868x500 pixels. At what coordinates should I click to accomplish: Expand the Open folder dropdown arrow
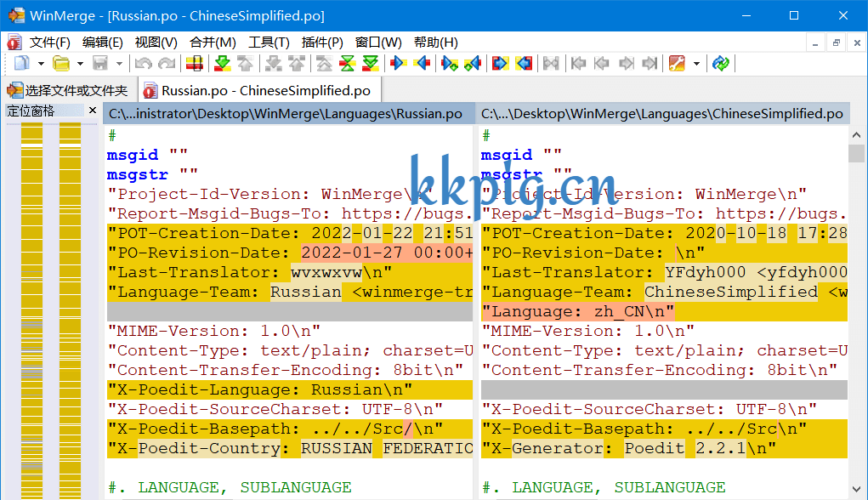(80, 64)
